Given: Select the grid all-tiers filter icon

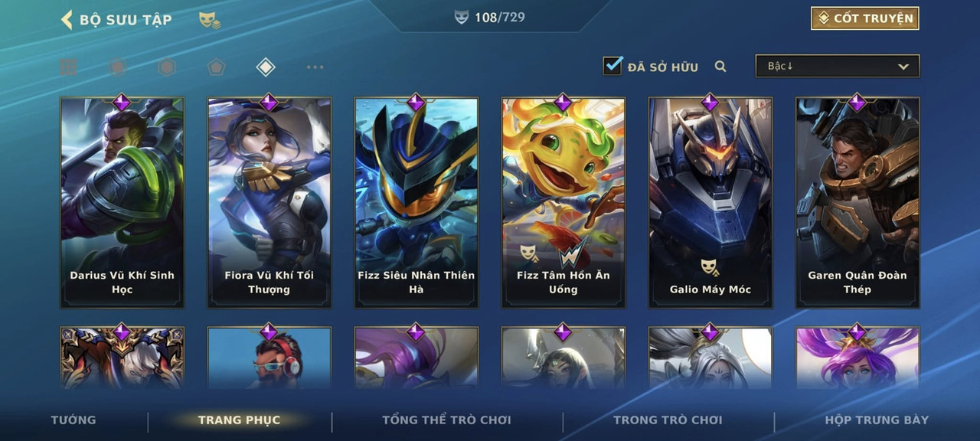Looking at the screenshot, I should [x=68, y=67].
